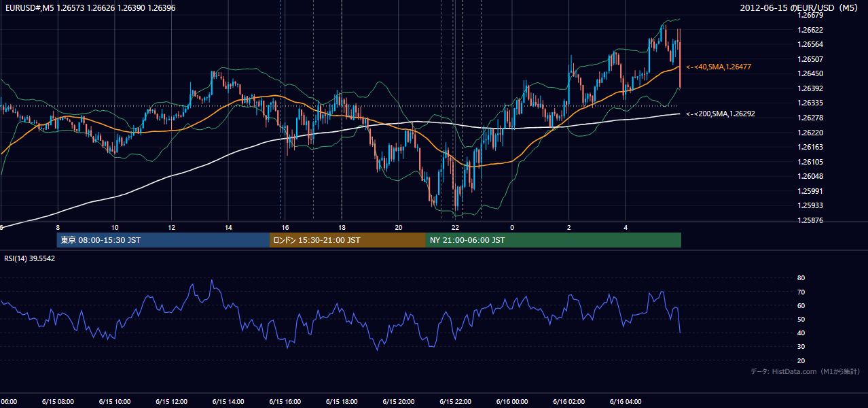Click price level 1.26564 on the axis
Image resolution: width=868 pixels, height=408 pixels.
pos(810,44)
